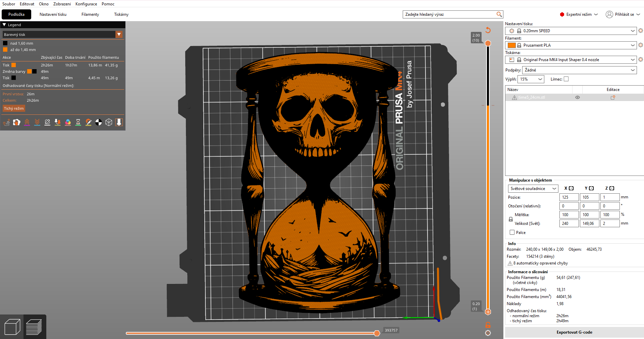Click the Tichý režim button
This screenshot has width=644, height=339.
(14, 108)
